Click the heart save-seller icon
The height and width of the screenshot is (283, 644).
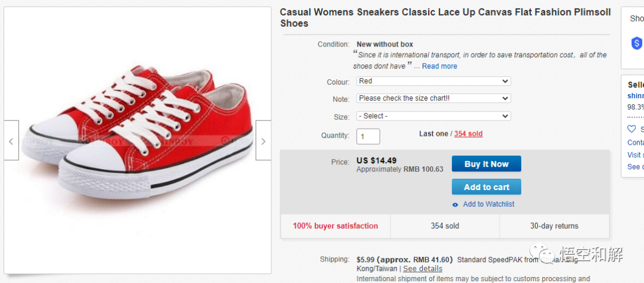(x=631, y=129)
